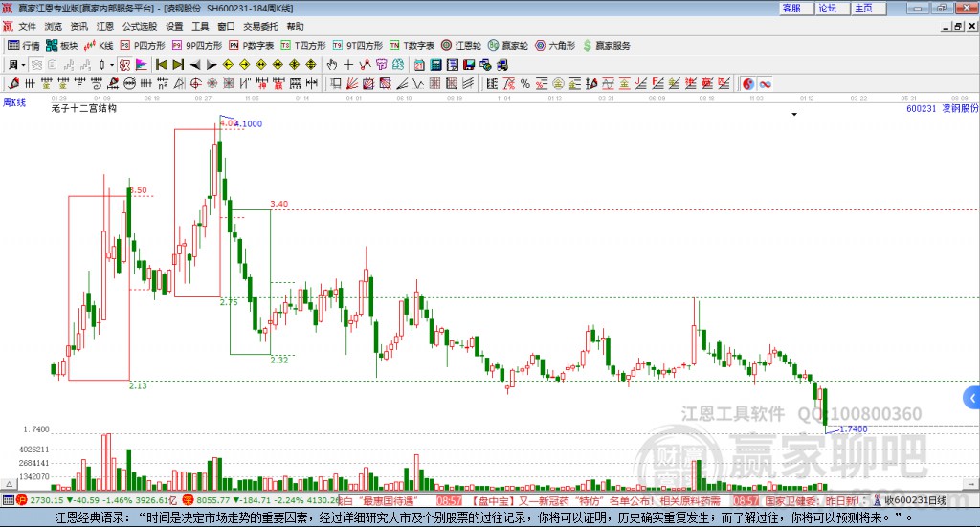
Task: Click the blue infinity symbol icon
Action: pos(766,84)
